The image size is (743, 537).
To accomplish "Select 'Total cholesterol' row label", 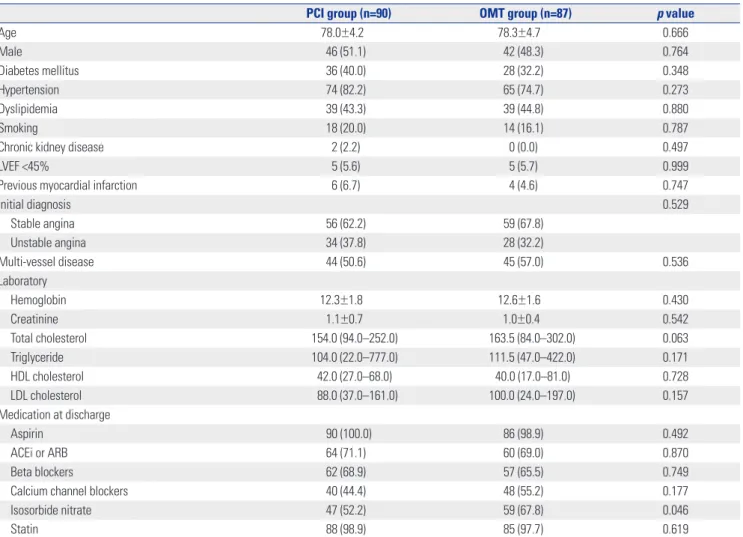I will pos(48,338).
